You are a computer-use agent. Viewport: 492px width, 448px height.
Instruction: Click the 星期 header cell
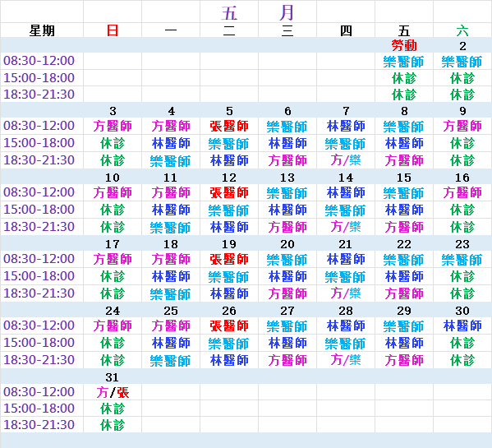(x=42, y=30)
